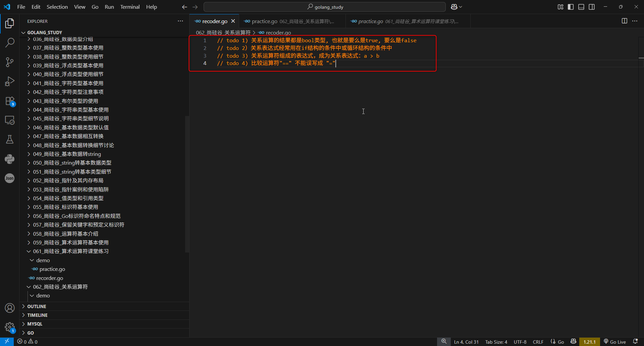Viewport: 644px width, 346px height.
Task: Open editor More Actions menu
Action: coord(635,21)
